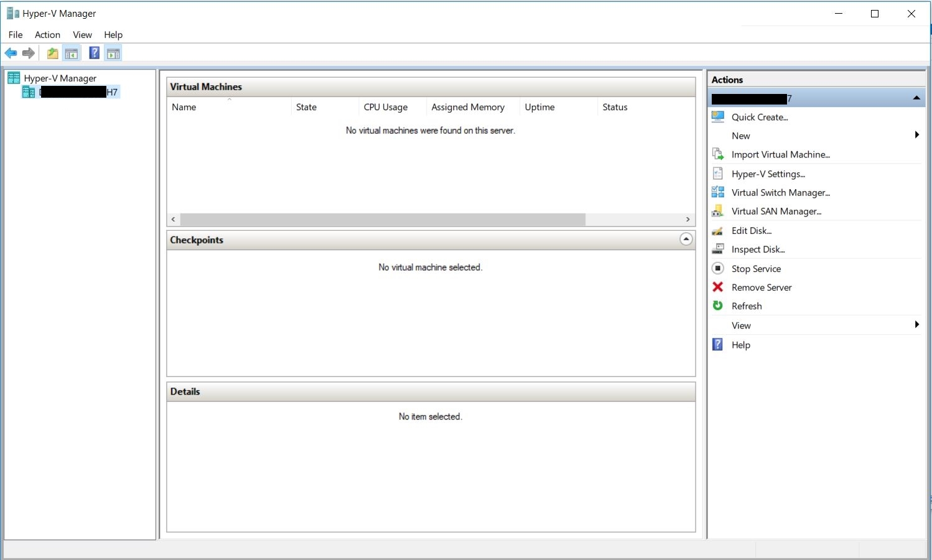Click the Help question mark icon in Actions
Image resolution: width=932 pixels, height=560 pixels.
tap(718, 345)
